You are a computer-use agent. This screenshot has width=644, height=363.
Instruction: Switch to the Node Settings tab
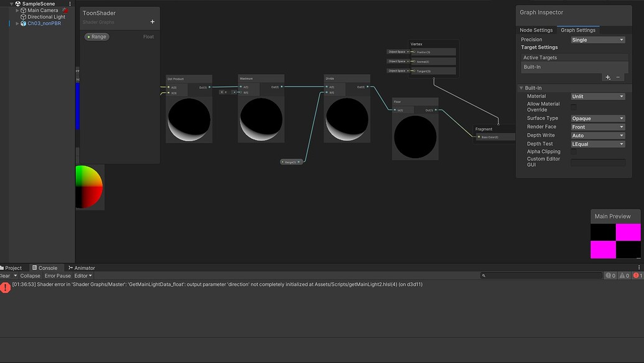[536, 30]
